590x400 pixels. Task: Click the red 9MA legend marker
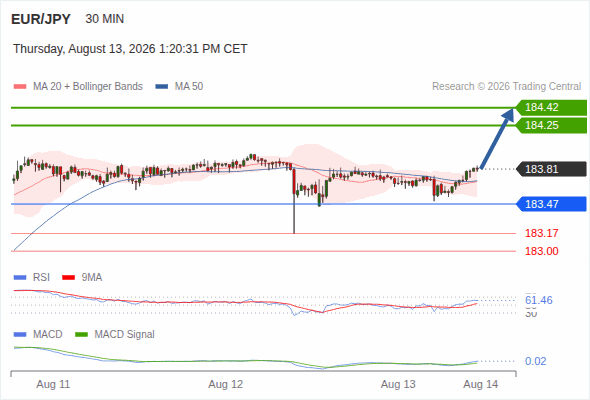68,277
